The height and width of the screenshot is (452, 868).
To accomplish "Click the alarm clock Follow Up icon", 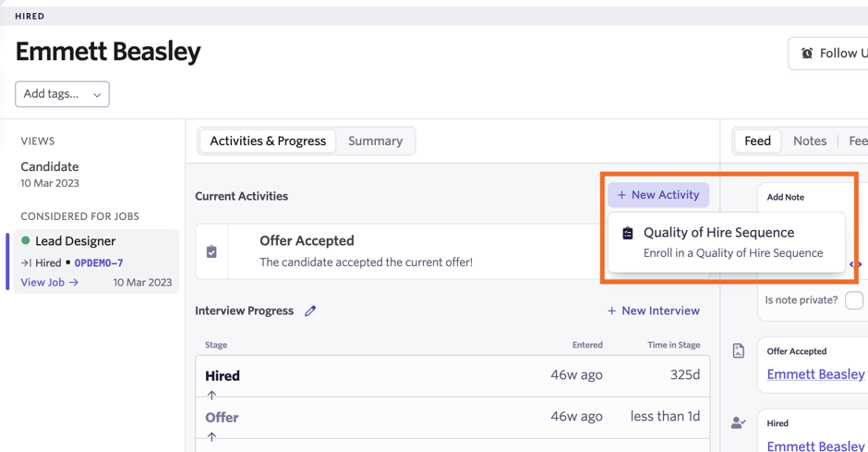I will (807, 54).
